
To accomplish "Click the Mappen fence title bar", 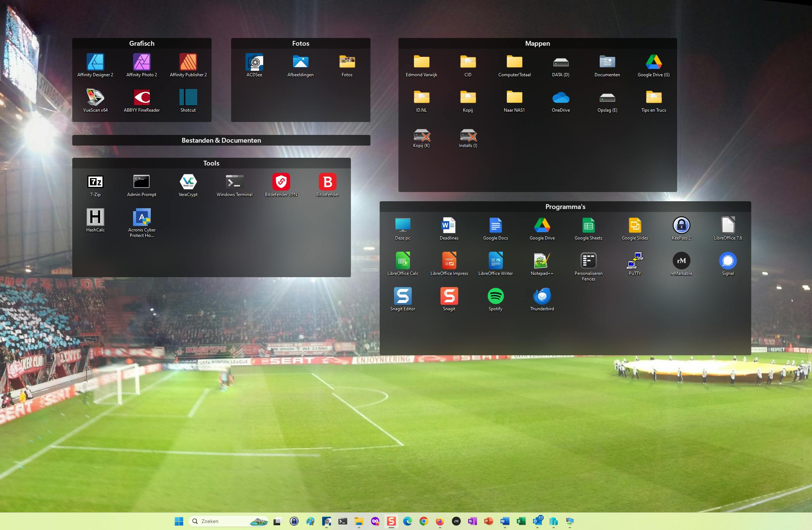I will point(537,43).
